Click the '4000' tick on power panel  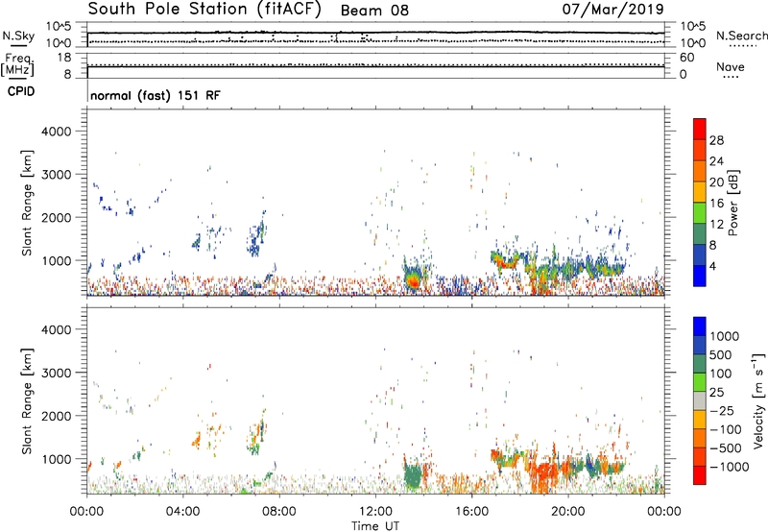57,132
